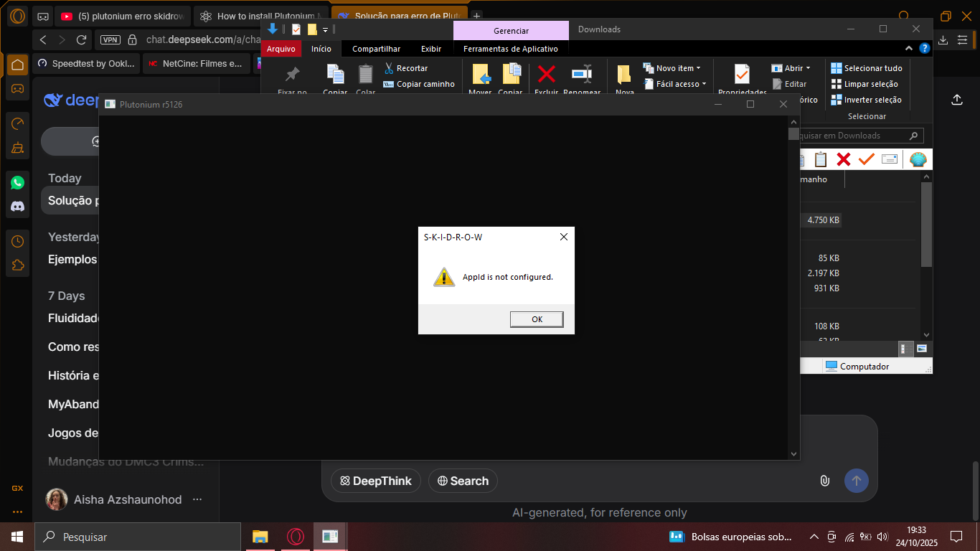Screen dimensions: 980x551
Task: Toggle the VPN badge in address bar
Action: tap(110, 40)
